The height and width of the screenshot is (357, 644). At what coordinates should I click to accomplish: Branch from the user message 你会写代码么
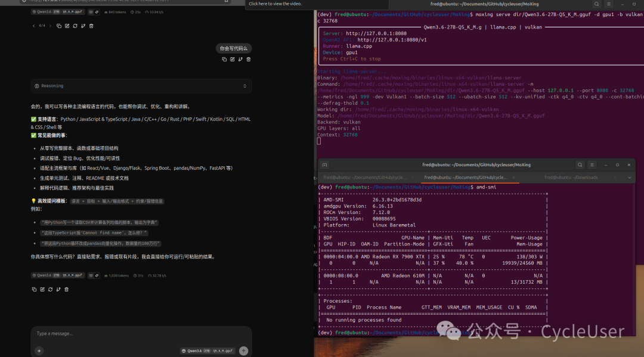[x=240, y=60]
